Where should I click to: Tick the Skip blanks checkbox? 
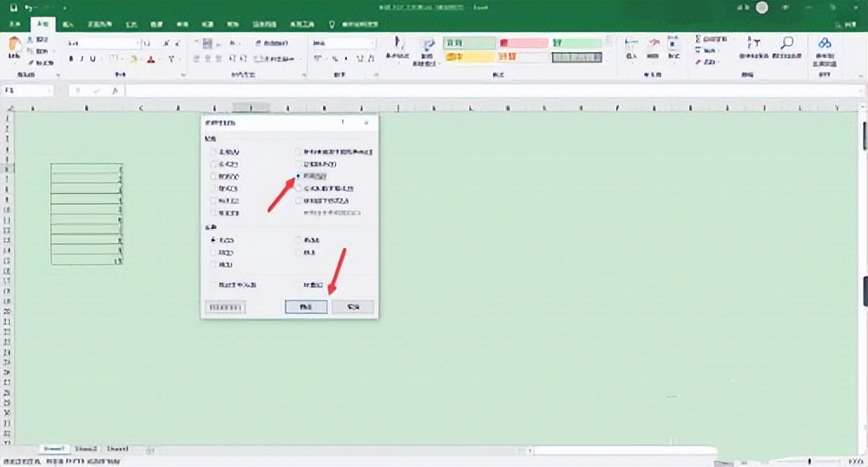click(214, 285)
